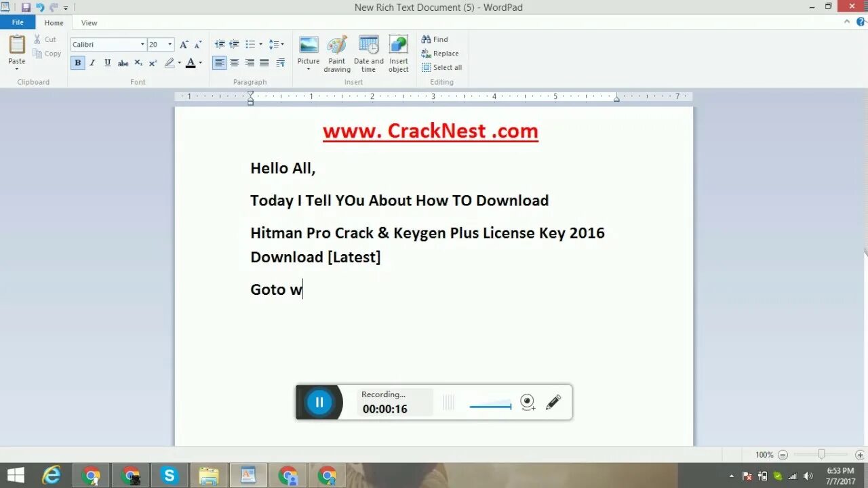Click Find in the Editing group
868x488 pixels.
[x=435, y=39]
